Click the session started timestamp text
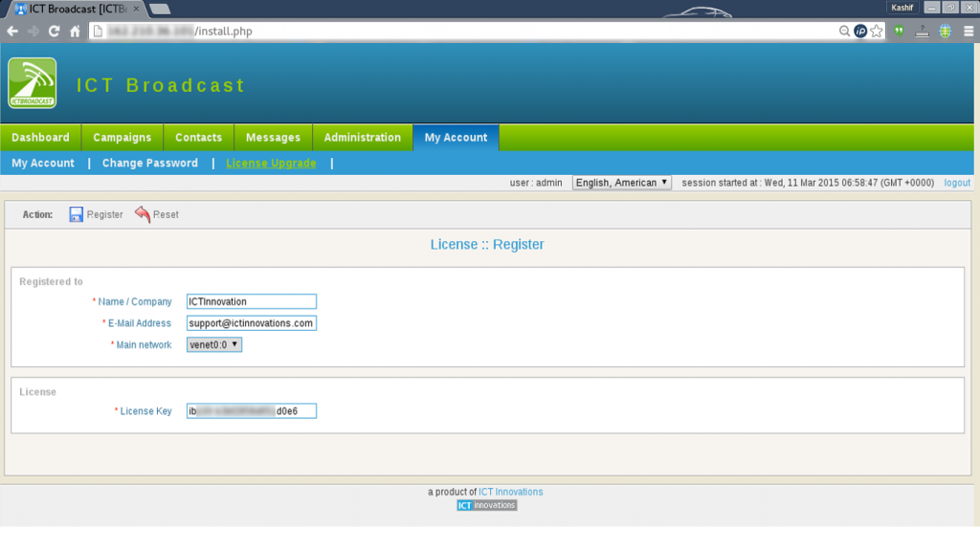The image size is (980, 551). click(808, 183)
